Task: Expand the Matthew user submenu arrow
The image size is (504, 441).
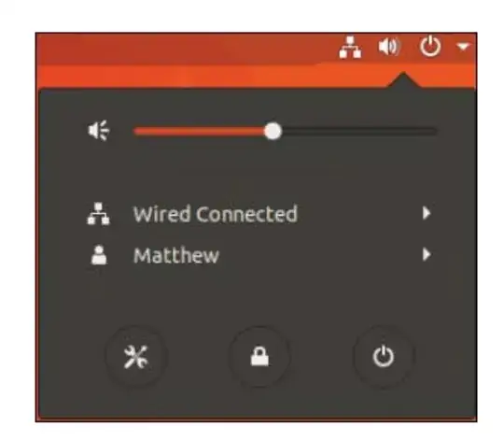Action: (x=427, y=254)
